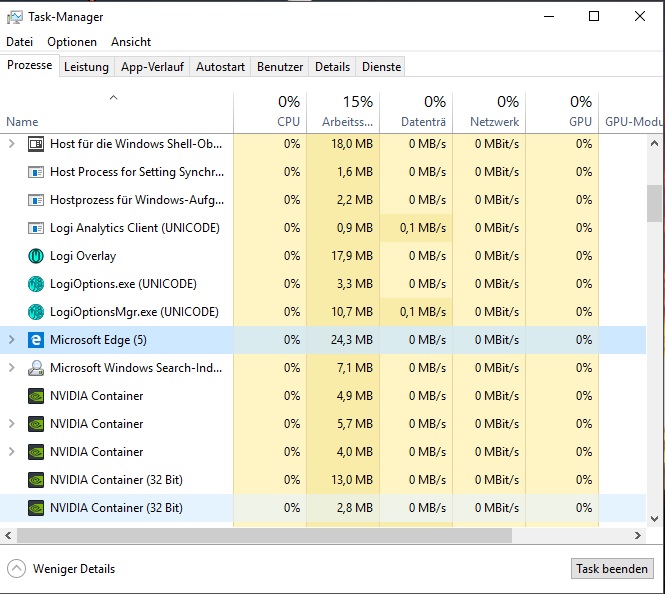This screenshot has height=594, width=665.
Task: Expand the NVIDIA Container 5,7 MB row
Action: click(x=12, y=424)
